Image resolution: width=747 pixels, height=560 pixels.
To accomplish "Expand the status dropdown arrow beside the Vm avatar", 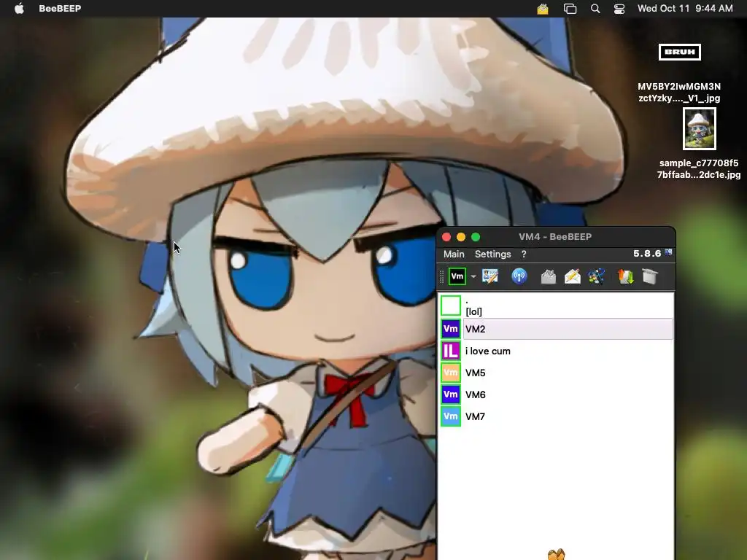I will (473, 276).
